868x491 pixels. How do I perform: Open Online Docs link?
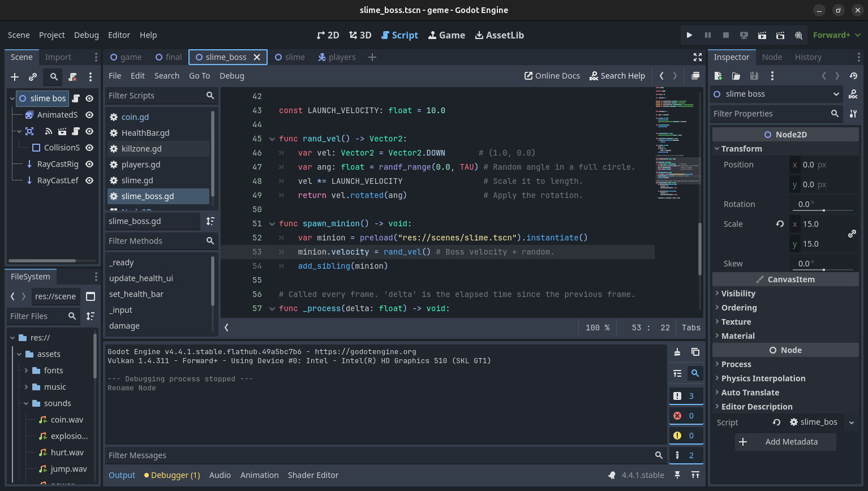[552, 76]
